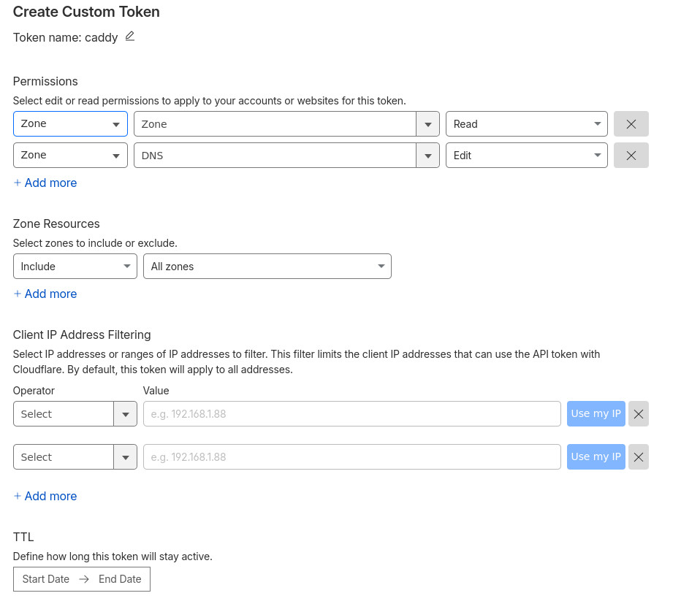The width and height of the screenshot is (700, 612).
Task: Open the first Operator Select dropdown
Action: tap(75, 414)
